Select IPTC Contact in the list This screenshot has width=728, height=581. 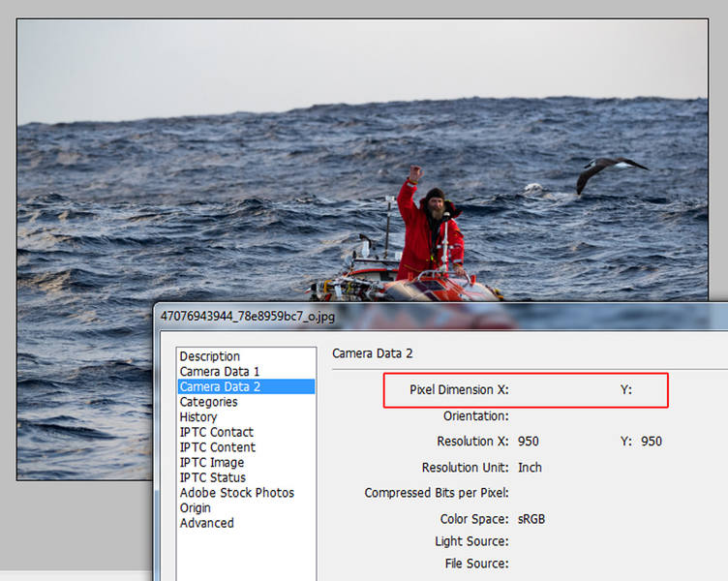click(x=216, y=432)
